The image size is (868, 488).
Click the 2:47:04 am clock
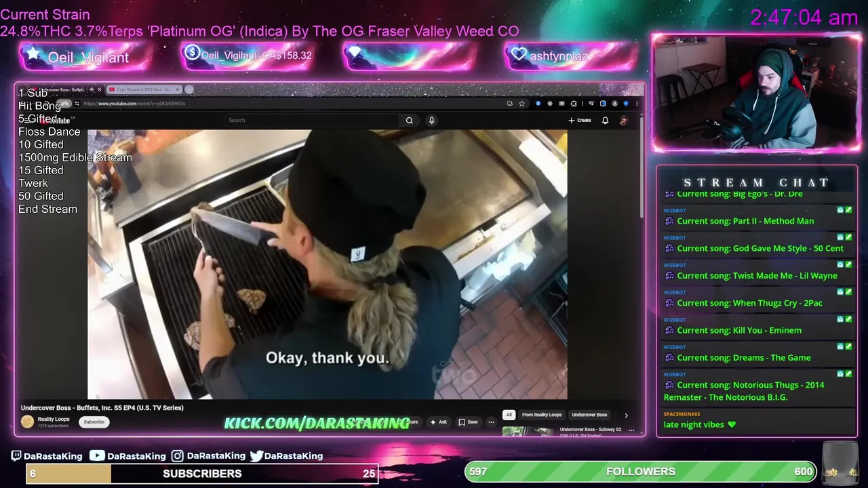pyautogui.click(x=804, y=18)
